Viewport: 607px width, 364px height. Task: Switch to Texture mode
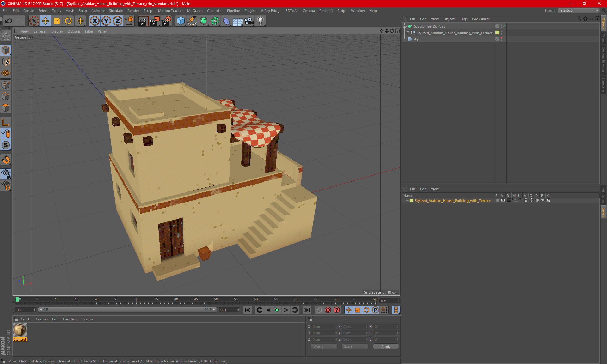(x=6, y=62)
